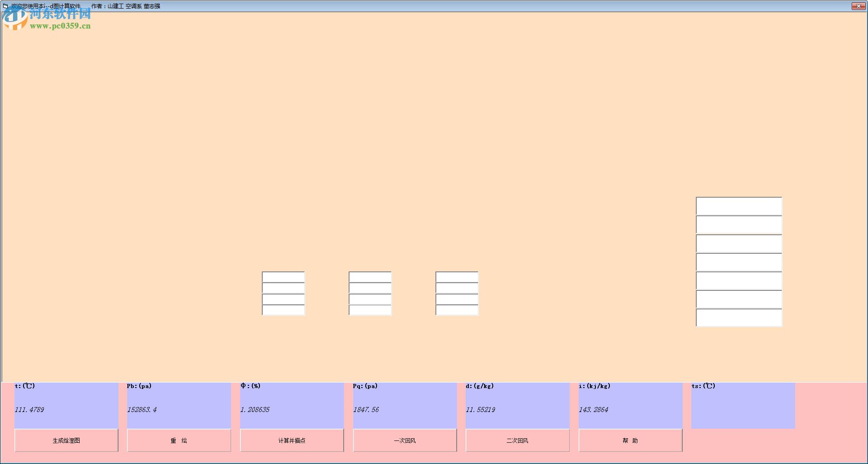Select the 一次回风 button

[x=405, y=440]
